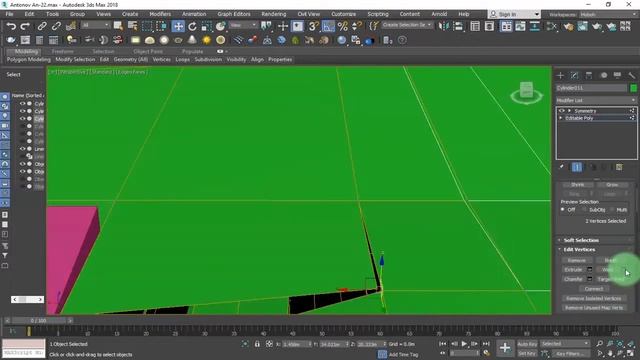This screenshot has width=640, height=360.
Task: Click the Undo arrow icon
Action: click(11, 27)
